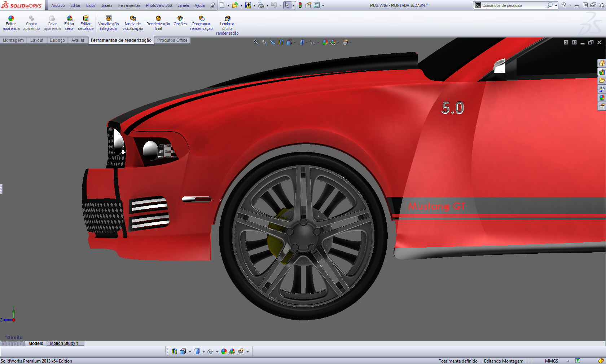606x364 pixels.
Task: Expand the MMGS unit system menu
Action: (568, 361)
